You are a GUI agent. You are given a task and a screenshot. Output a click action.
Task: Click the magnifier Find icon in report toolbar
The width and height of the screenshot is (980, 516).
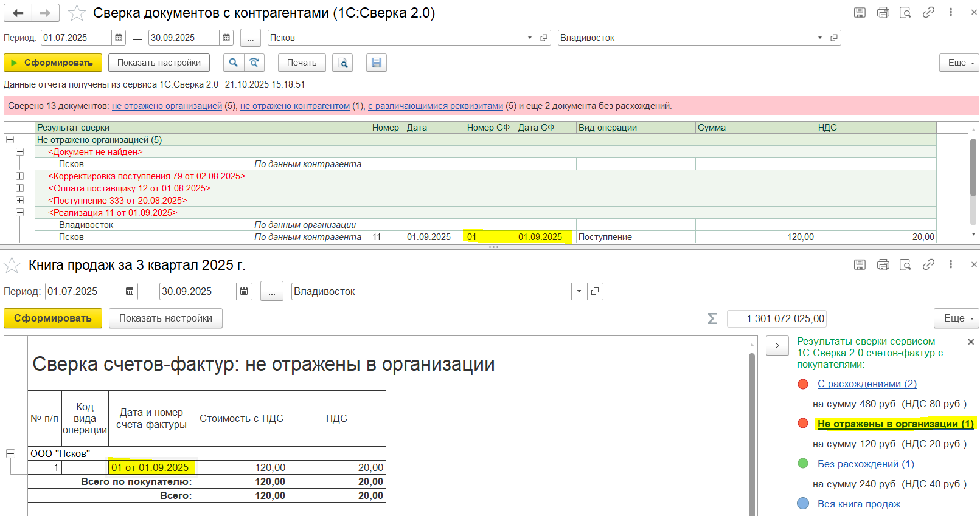pos(234,63)
